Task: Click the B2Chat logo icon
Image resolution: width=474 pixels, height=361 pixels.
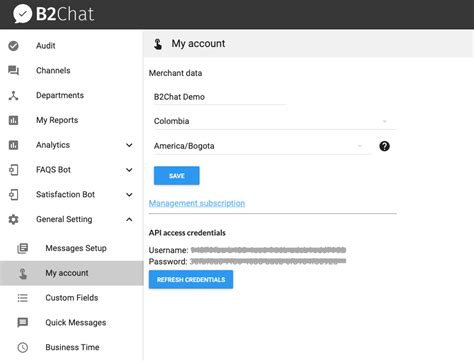Action: pyautogui.click(x=22, y=14)
